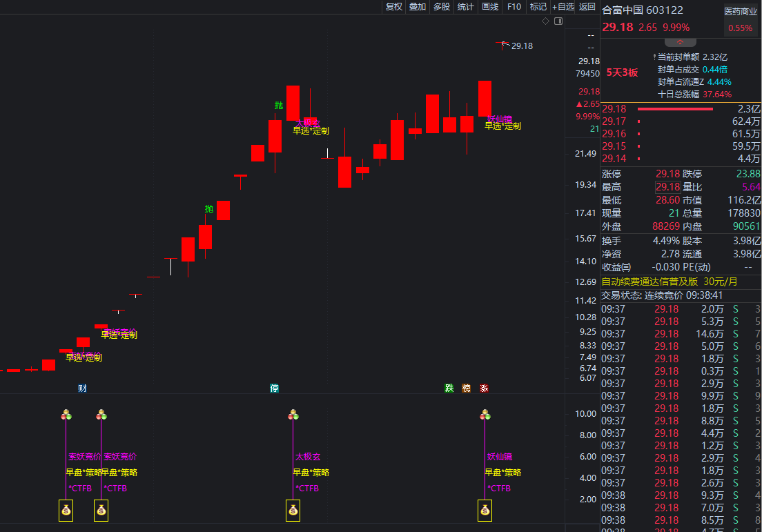Image resolution: width=762 pixels, height=532 pixels.
Task: Click the three-ball icon above 太极玄 signal
Action: (293, 415)
